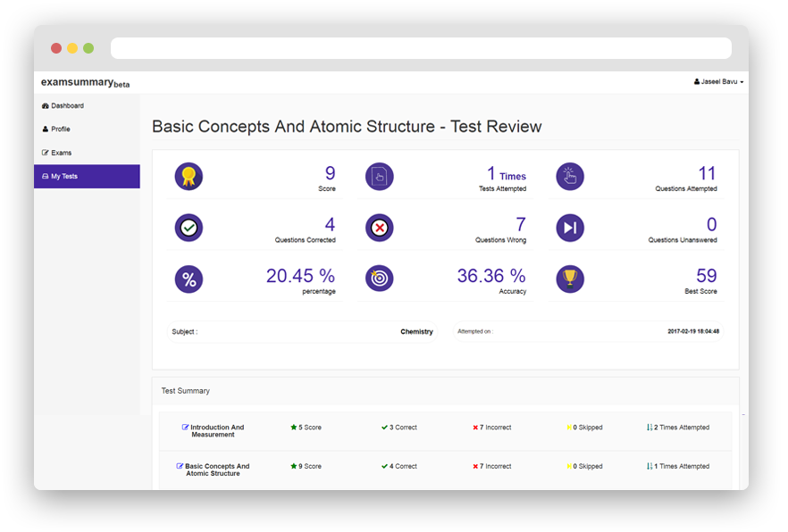Click the Questions Wrong cross icon

pyautogui.click(x=380, y=228)
